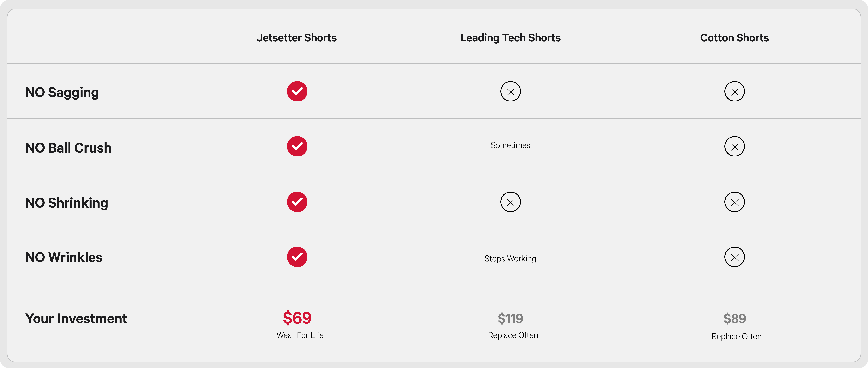This screenshot has width=868, height=368.
Task: Click Cotton Shorts X icon for NO Shrinking
Action: point(734,202)
